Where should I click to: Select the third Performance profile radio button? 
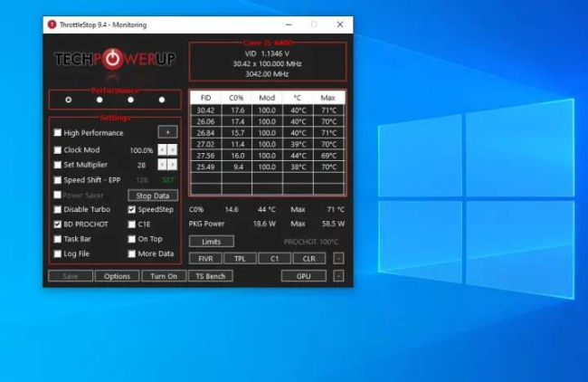coord(130,100)
